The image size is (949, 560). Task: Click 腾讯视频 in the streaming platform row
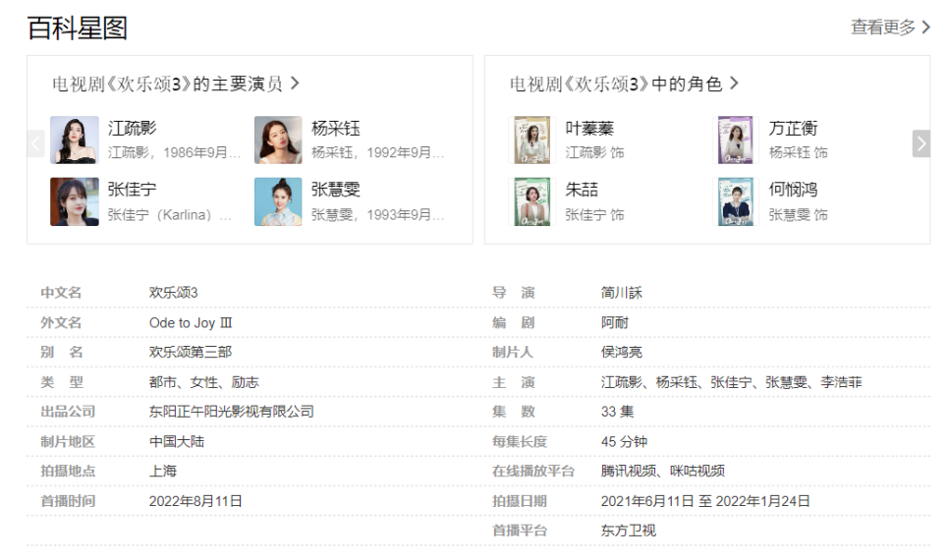pyautogui.click(x=628, y=471)
